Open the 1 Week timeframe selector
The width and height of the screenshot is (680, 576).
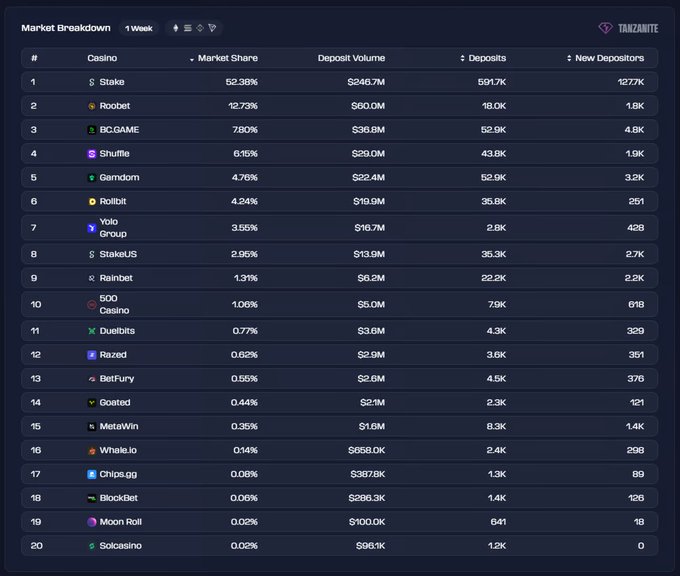pos(139,28)
